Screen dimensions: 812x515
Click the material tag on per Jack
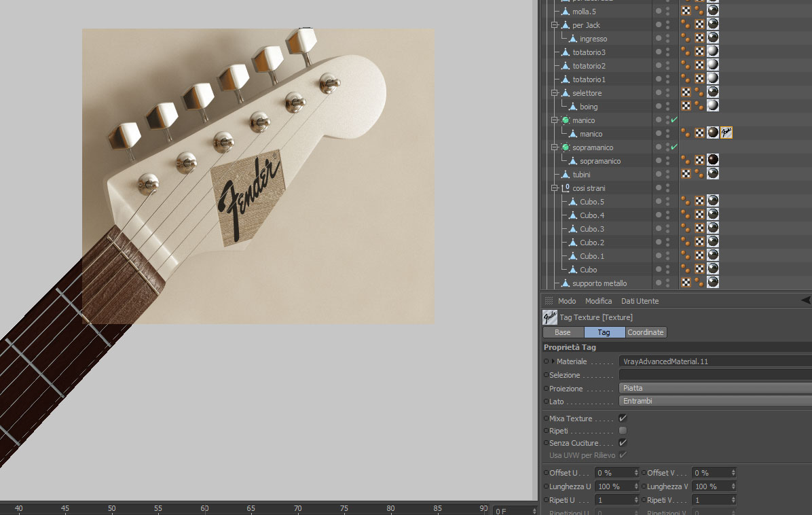click(713, 24)
